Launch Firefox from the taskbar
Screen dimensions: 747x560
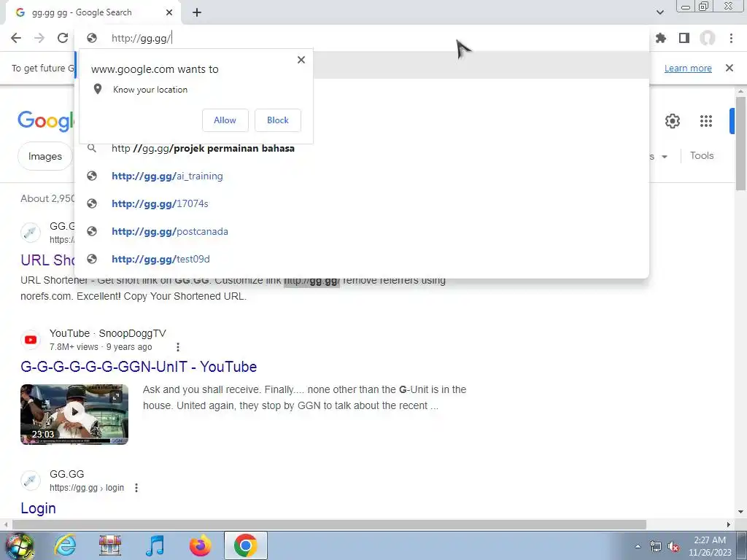[200, 545]
